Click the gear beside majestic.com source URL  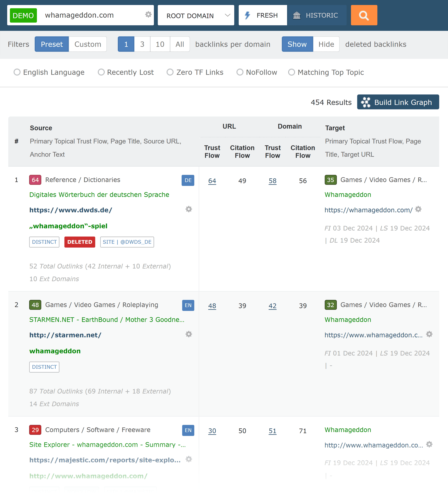coord(189,459)
